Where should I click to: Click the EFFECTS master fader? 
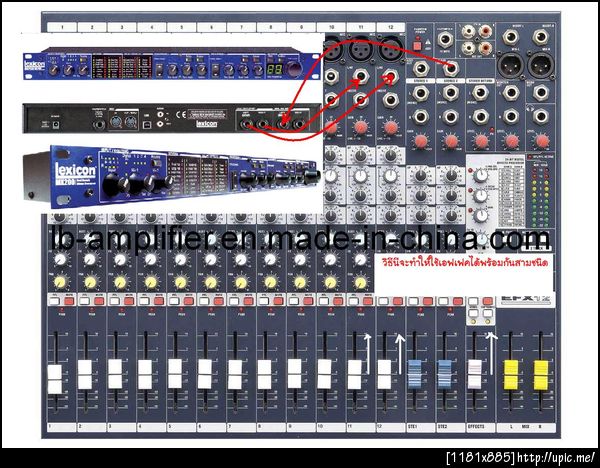(475, 374)
